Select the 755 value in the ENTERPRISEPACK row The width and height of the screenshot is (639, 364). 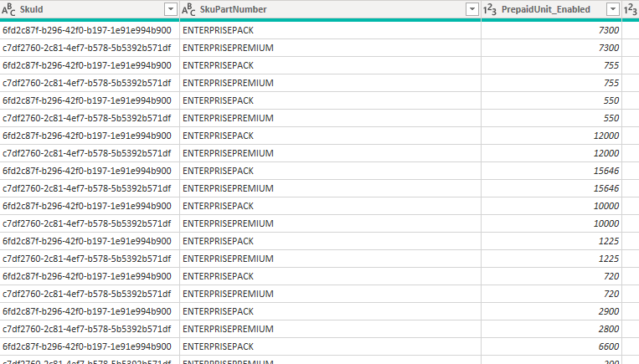(611, 65)
